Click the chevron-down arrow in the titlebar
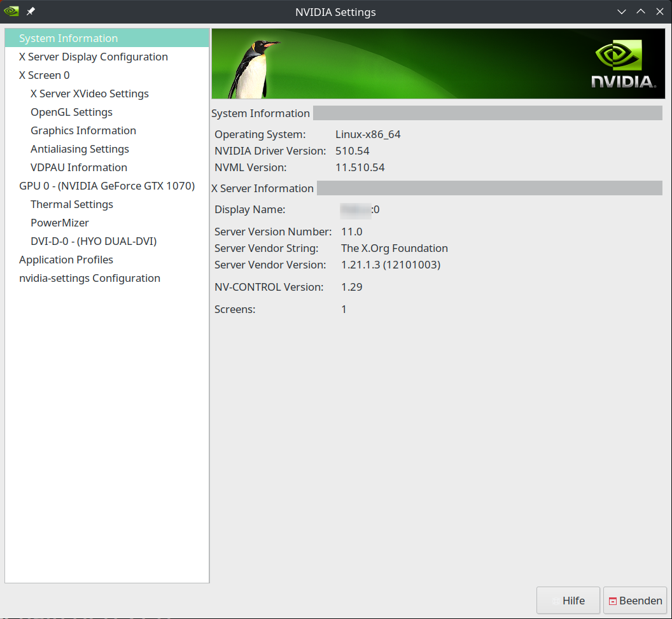The image size is (672, 619). [621, 11]
